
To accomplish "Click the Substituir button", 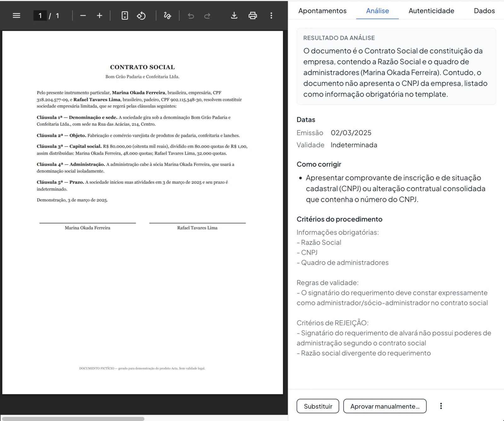I will pyautogui.click(x=318, y=406).
